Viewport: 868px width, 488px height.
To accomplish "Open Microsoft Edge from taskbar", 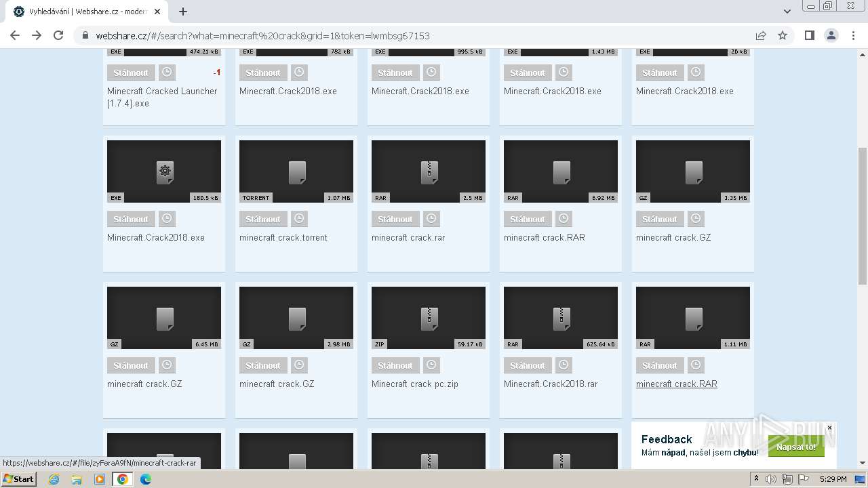I will pos(145,479).
